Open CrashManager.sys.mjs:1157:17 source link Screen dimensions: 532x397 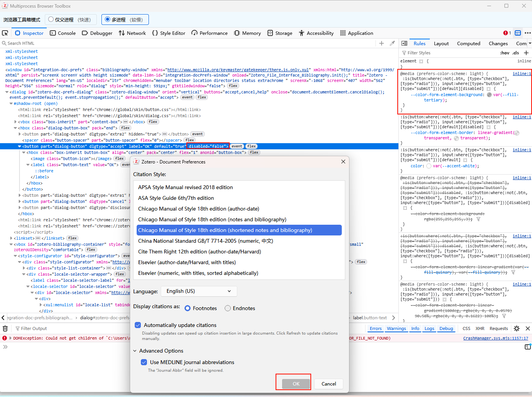[x=496, y=338]
